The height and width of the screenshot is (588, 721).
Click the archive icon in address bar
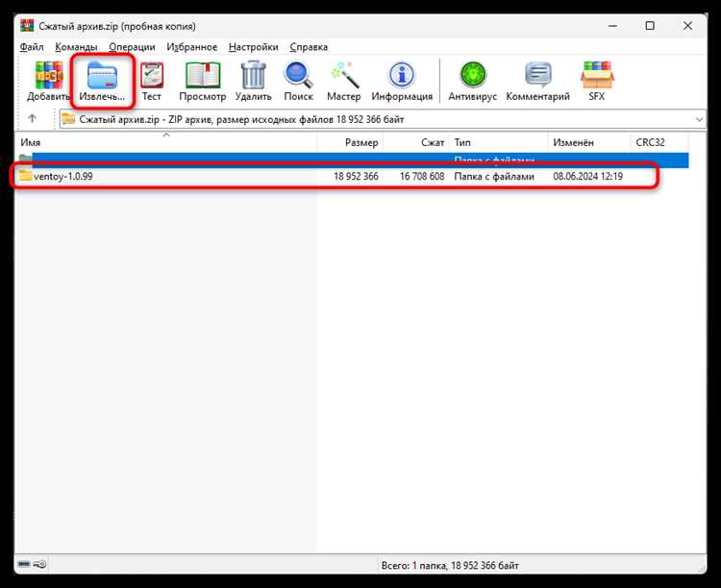68,119
